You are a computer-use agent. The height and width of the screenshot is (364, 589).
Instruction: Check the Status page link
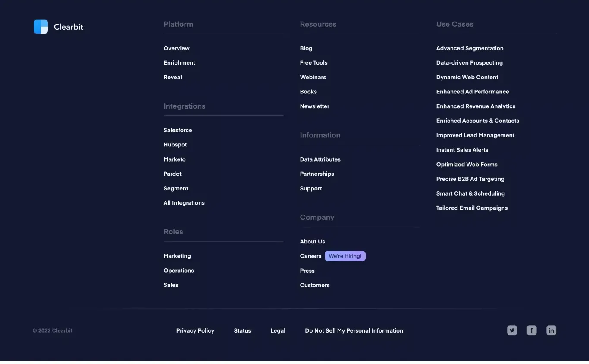point(242,331)
